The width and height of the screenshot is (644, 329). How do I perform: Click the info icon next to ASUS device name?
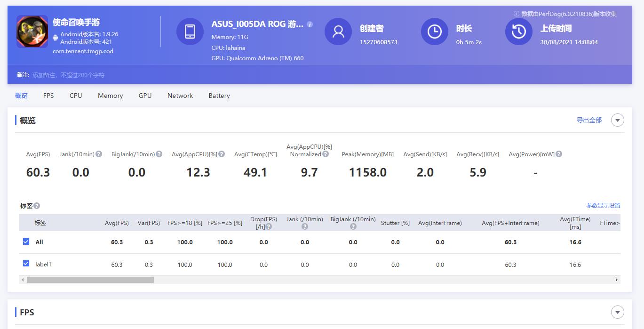click(x=310, y=24)
